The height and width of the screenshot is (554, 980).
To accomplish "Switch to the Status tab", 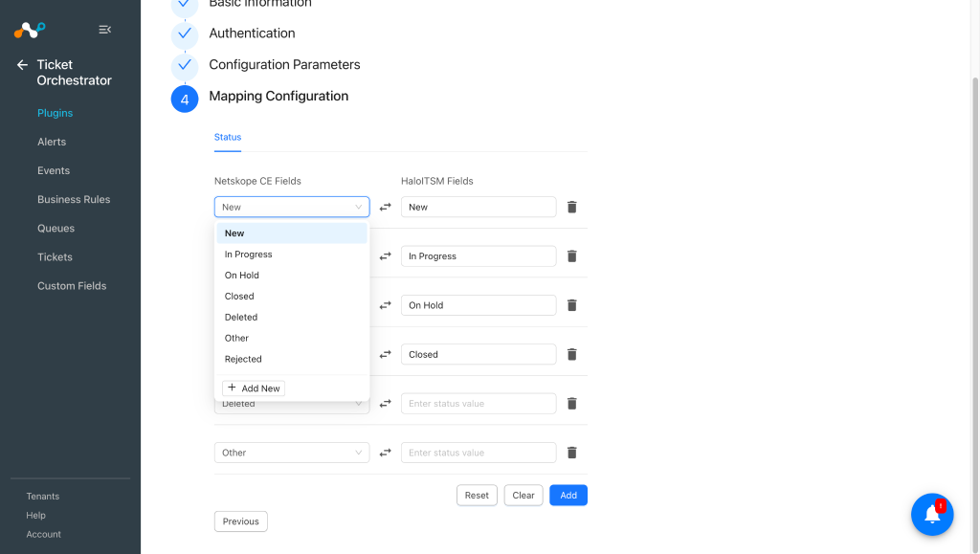I will (x=228, y=138).
